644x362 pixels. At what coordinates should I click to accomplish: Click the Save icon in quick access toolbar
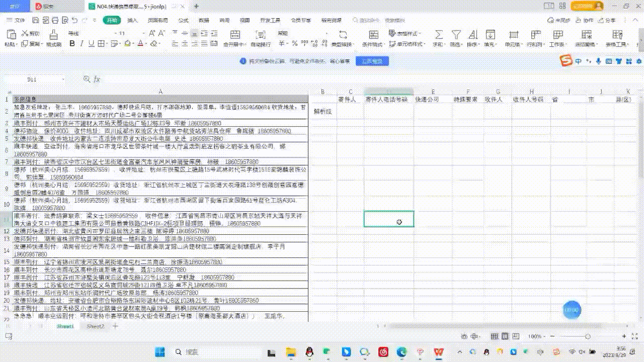(x=36, y=21)
